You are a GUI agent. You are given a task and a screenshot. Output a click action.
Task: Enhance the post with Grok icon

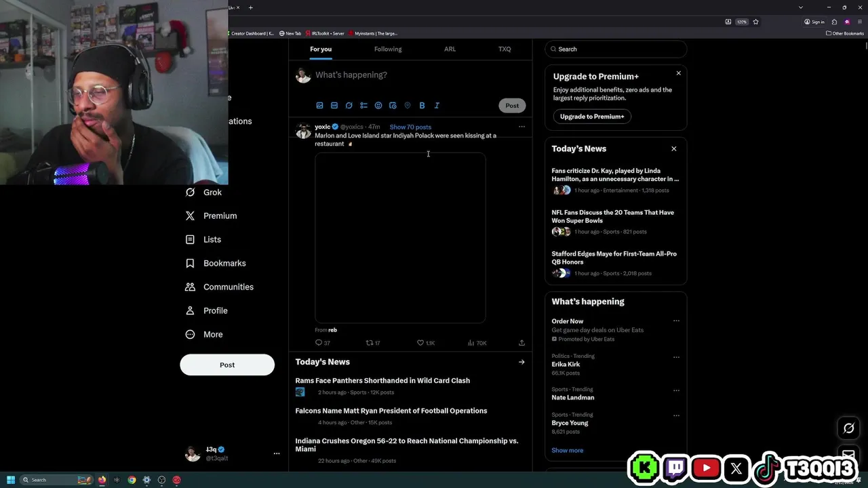pyautogui.click(x=349, y=106)
